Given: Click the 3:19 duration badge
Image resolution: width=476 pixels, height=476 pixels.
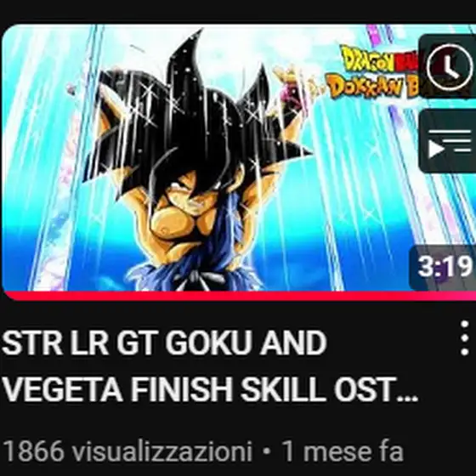Looking at the screenshot, I should (x=443, y=267).
